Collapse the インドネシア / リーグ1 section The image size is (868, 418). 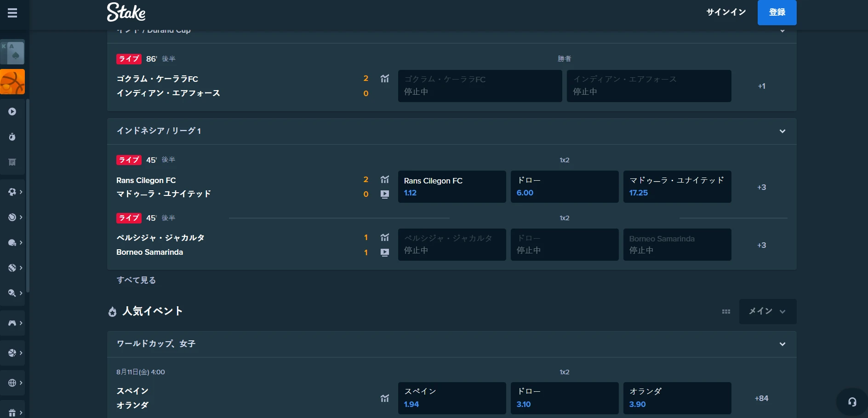point(782,131)
